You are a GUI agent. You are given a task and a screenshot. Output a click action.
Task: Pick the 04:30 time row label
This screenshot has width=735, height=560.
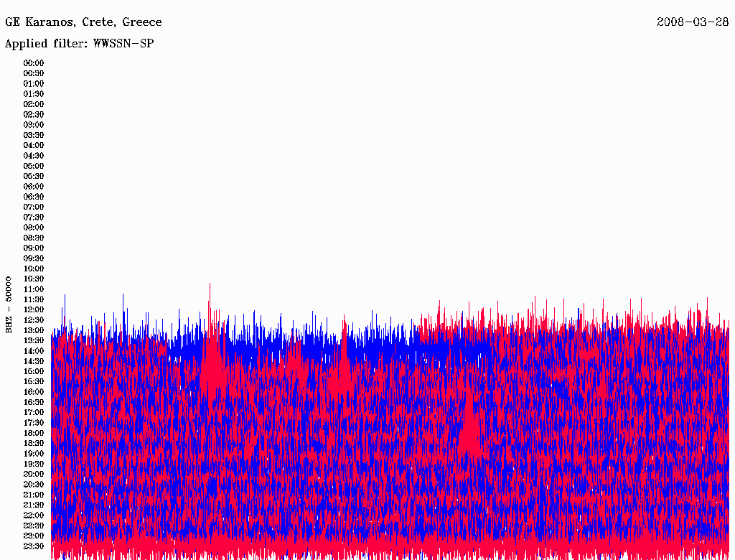click(x=34, y=156)
